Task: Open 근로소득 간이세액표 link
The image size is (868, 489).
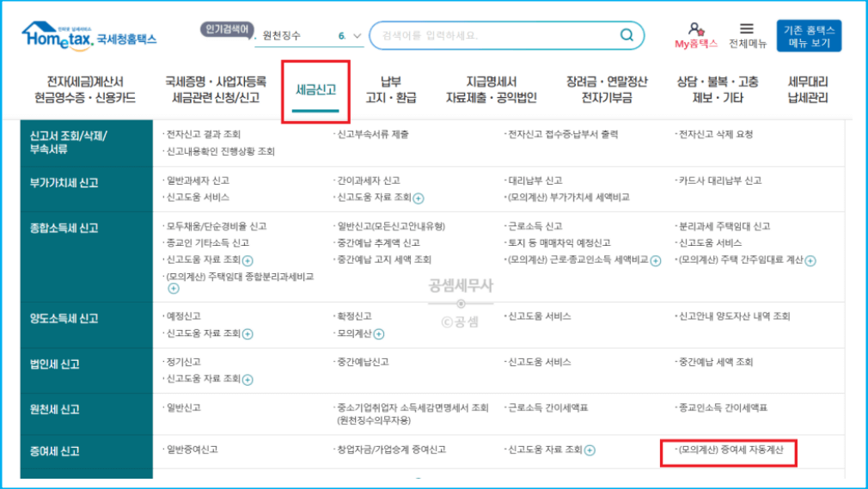Action: (548, 407)
